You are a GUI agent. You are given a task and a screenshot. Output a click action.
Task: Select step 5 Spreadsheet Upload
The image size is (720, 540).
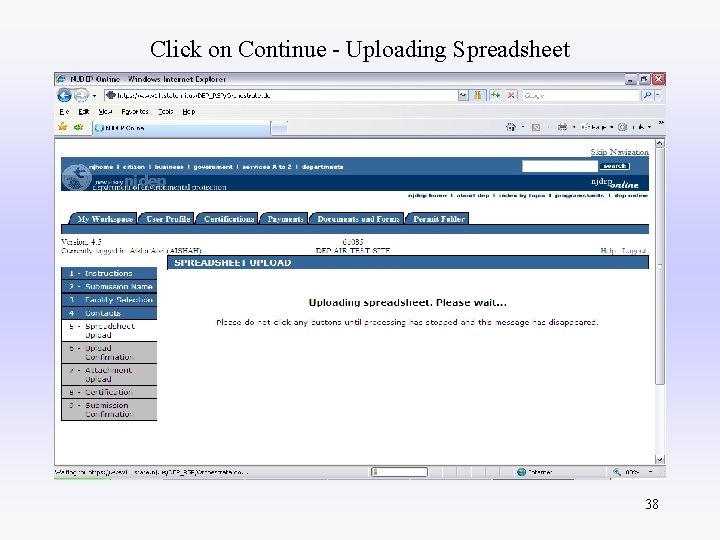(x=109, y=331)
